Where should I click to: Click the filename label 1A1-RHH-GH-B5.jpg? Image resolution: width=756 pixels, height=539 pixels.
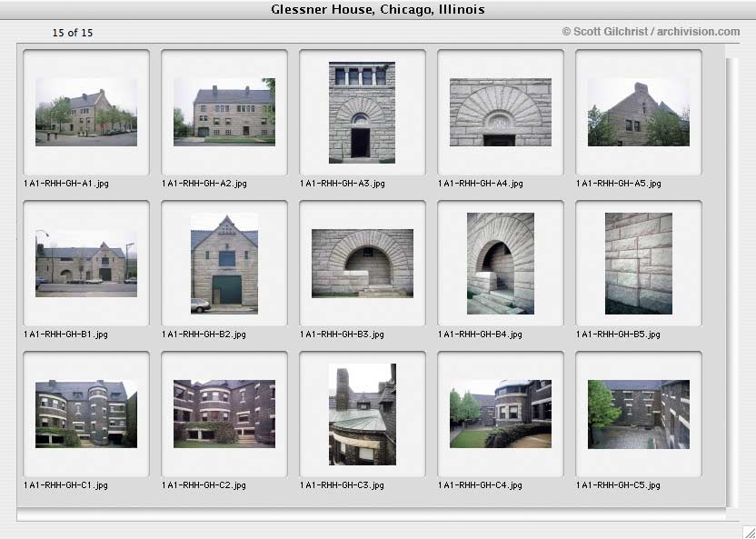pyautogui.click(x=618, y=334)
